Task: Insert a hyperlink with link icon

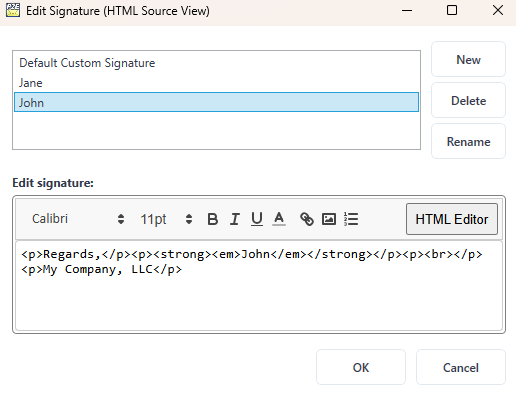Action: click(307, 219)
